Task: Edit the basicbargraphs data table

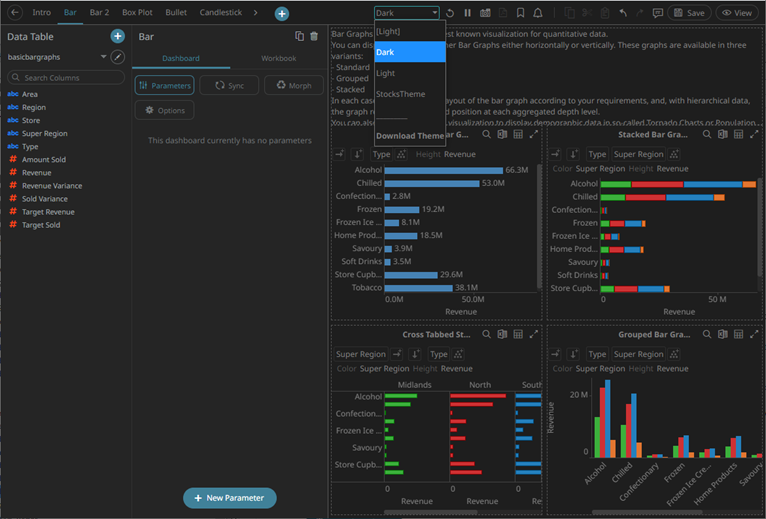Action: [118, 57]
